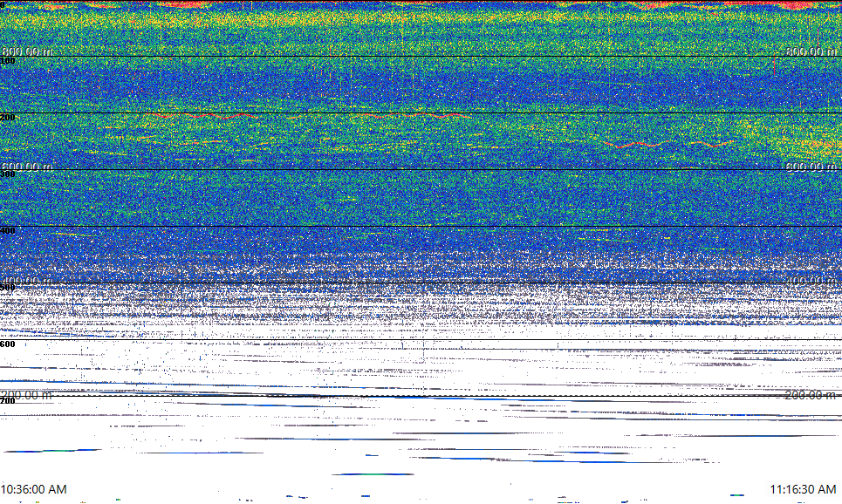Viewport: 842px width, 504px height.
Task: Click the left-side 800.00 m range label
Action: tap(27, 51)
